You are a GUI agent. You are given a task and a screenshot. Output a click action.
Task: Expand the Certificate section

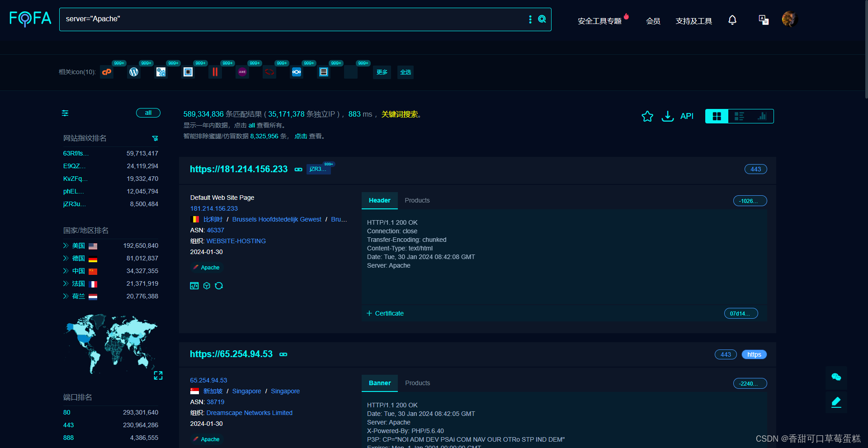385,313
